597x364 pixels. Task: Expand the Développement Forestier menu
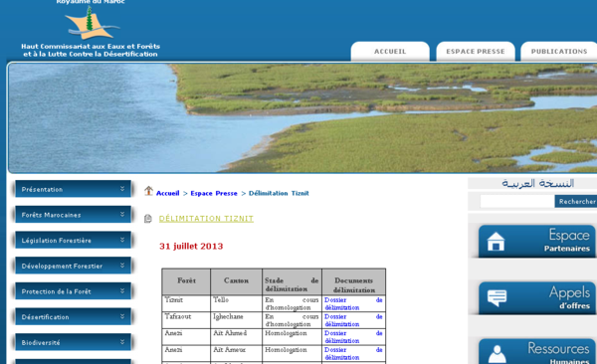pyautogui.click(x=73, y=266)
